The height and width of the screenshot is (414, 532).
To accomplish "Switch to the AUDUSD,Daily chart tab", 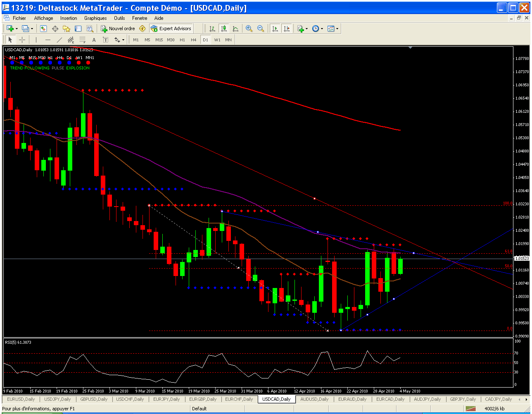I will pyautogui.click(x=314, y=399).
